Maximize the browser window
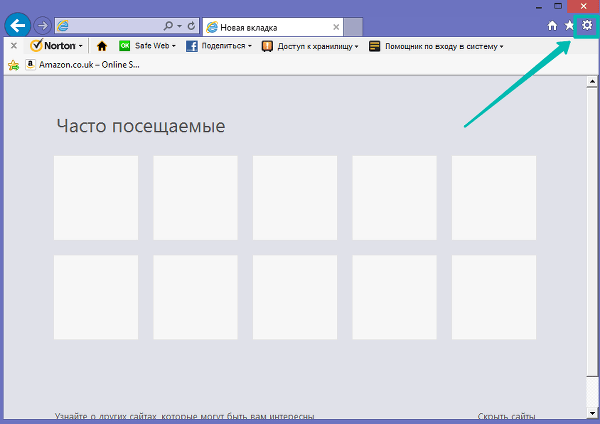The image size is (600, 424). 558,6
